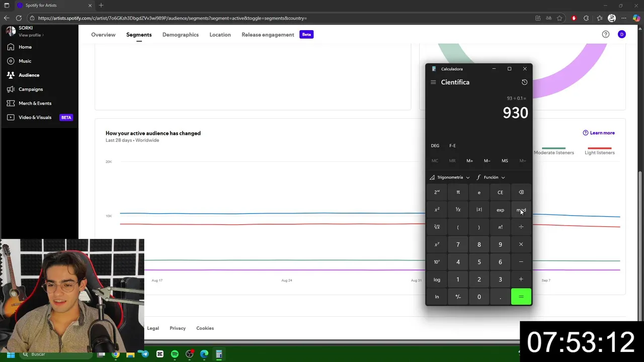Image resolution: width=644 pixels, height=362 pixels.
Task: Click the 10 to the x key
Action: 437,262
